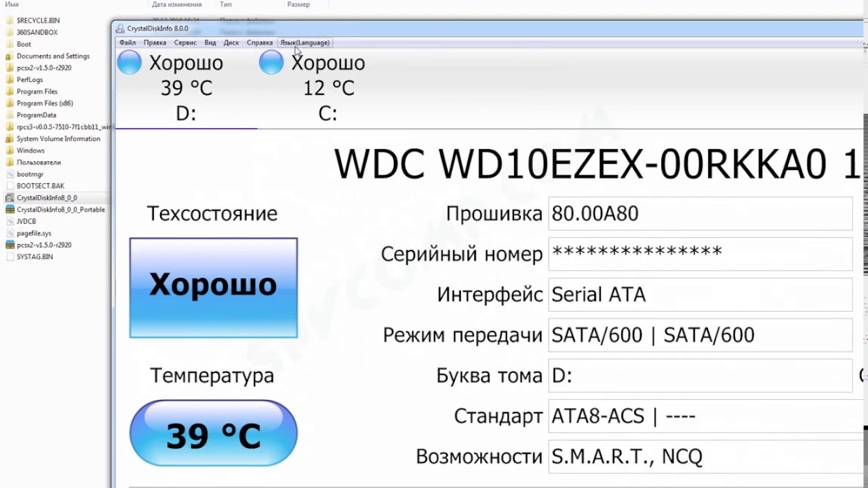Click the Стандарт field ATA8-ACS

tap(707, 416)
